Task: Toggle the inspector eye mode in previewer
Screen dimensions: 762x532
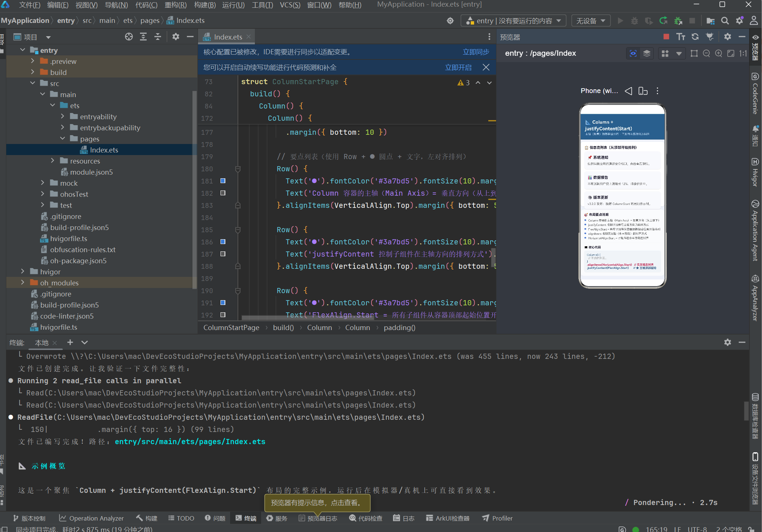Action: [633, 54]
